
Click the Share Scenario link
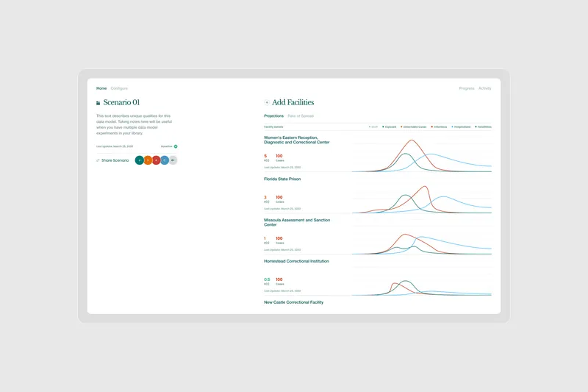click(115, 160)
